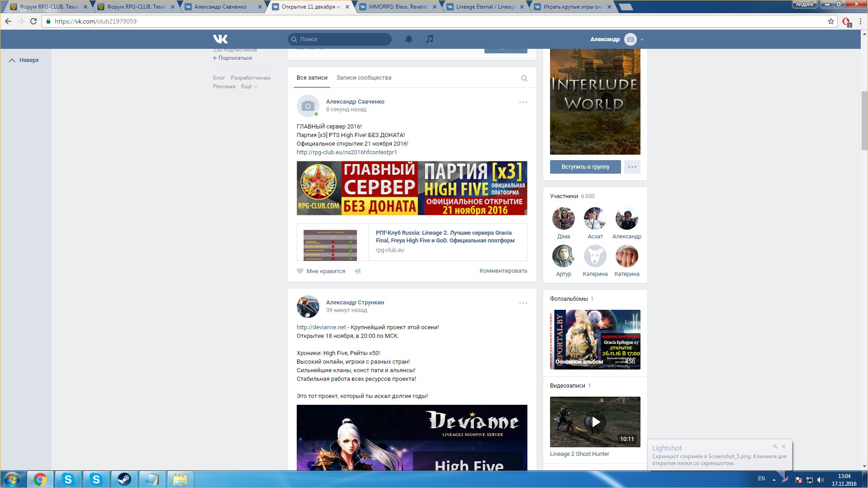This screenshot has height=488, width=868.
Task: Share the post via megaphone icon
Action: coord(357,271)
